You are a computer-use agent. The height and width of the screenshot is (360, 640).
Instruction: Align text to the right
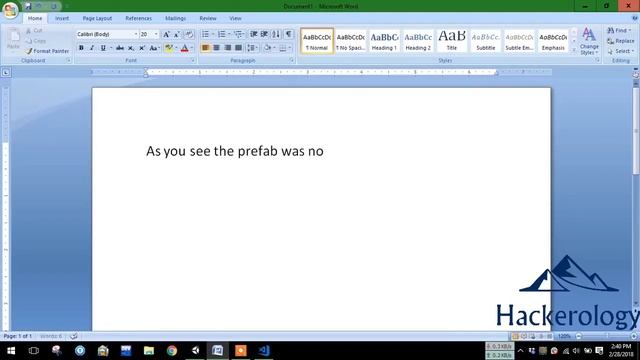coord(227,48)
